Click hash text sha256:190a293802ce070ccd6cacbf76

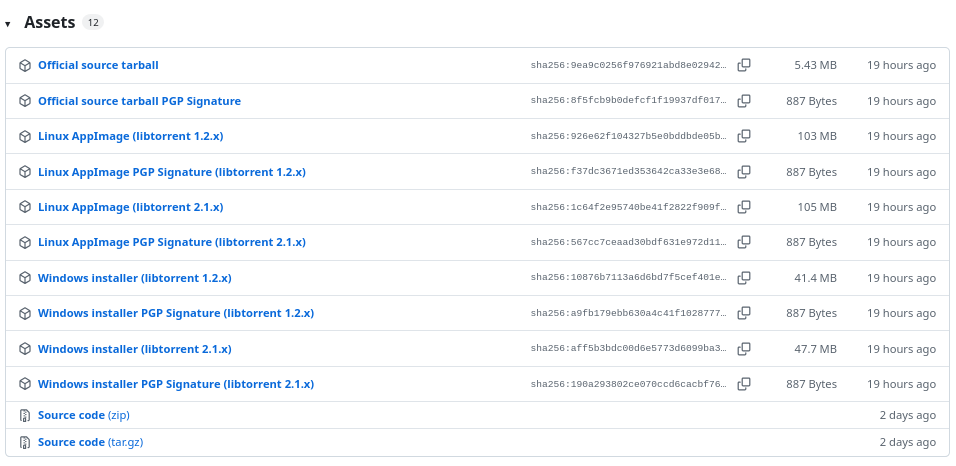click(x=629, y=384)
